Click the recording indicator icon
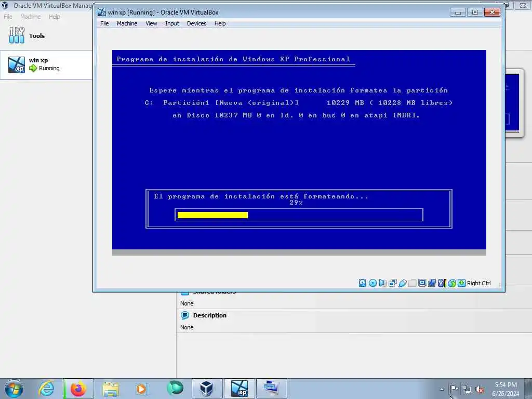 tap(432, 283)
